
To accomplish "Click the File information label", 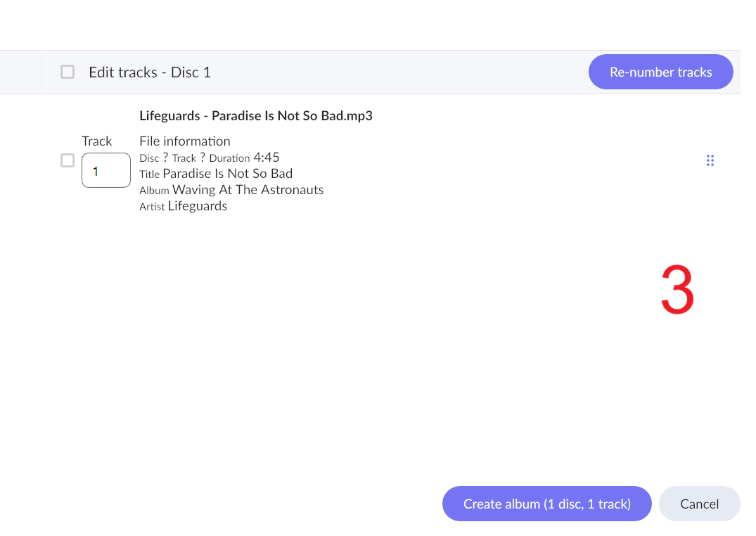I will click(x=185, y=141).
